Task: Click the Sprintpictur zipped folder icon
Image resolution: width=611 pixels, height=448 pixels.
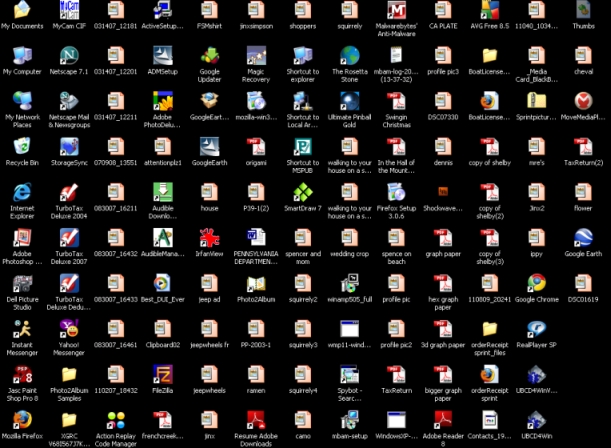Action: (537, 101)
